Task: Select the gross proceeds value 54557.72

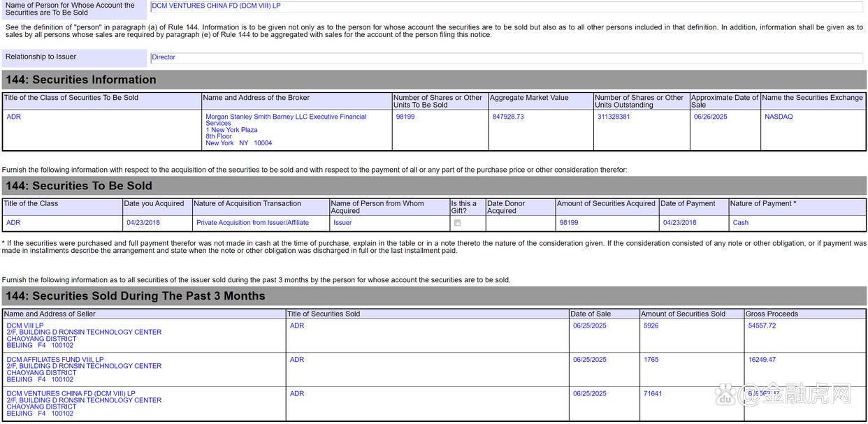Action: pyautogui.click(x=762, y=326)
